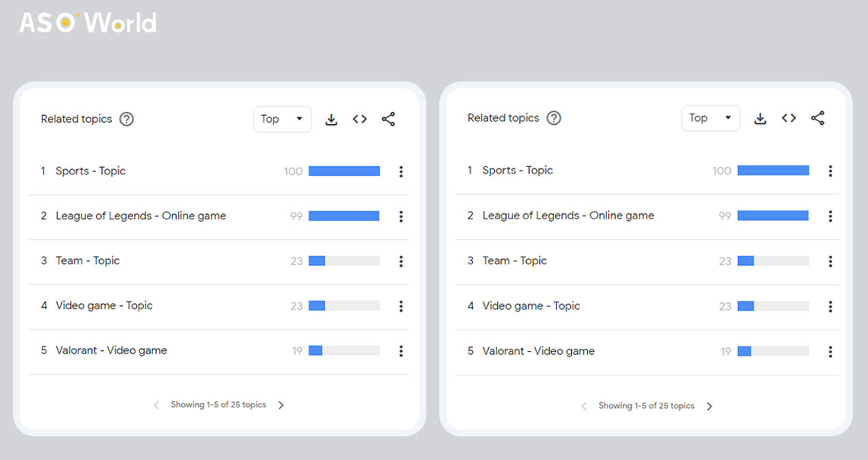This screenshot has width=868, height=460.
Task: Expand the Top dropdown in left panel
Action: coord(282,119)
